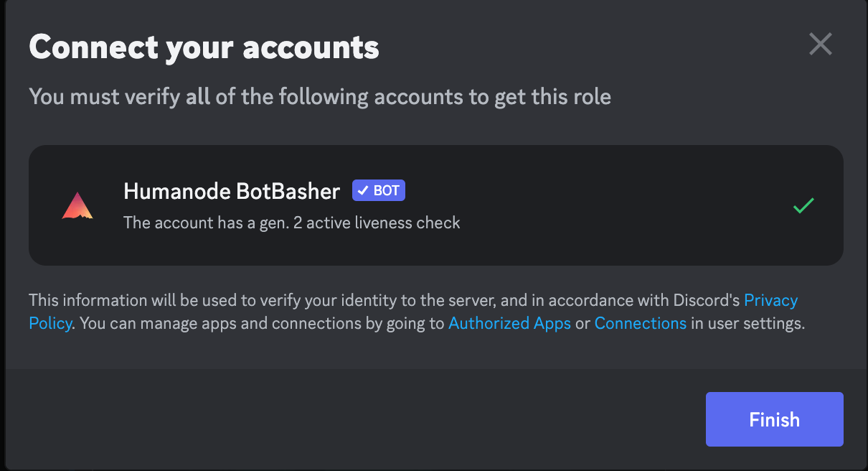
Task: Click the Connect your accounts heading
Action: tap(204, 47)
